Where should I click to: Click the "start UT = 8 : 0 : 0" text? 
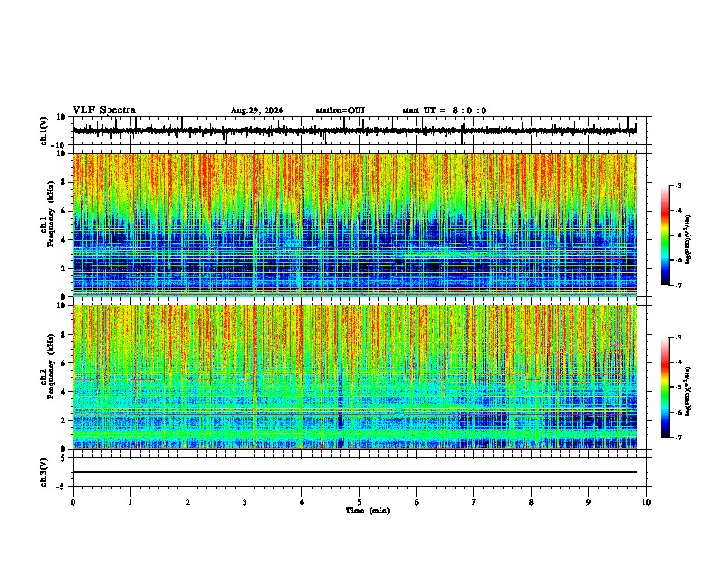coord(444,110)
